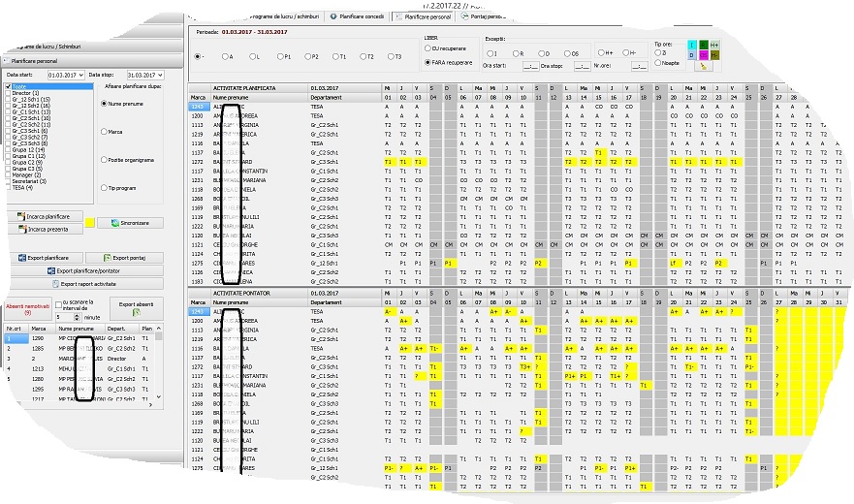Click the Incarca planificare icon

click(x=21, y=216)
